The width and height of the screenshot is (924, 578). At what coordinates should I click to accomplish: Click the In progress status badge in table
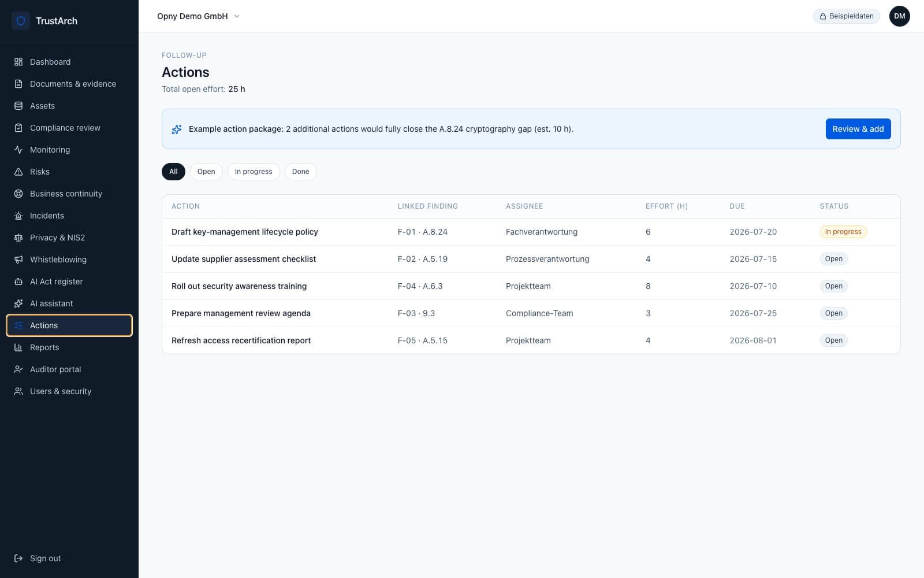click(843, 232)
